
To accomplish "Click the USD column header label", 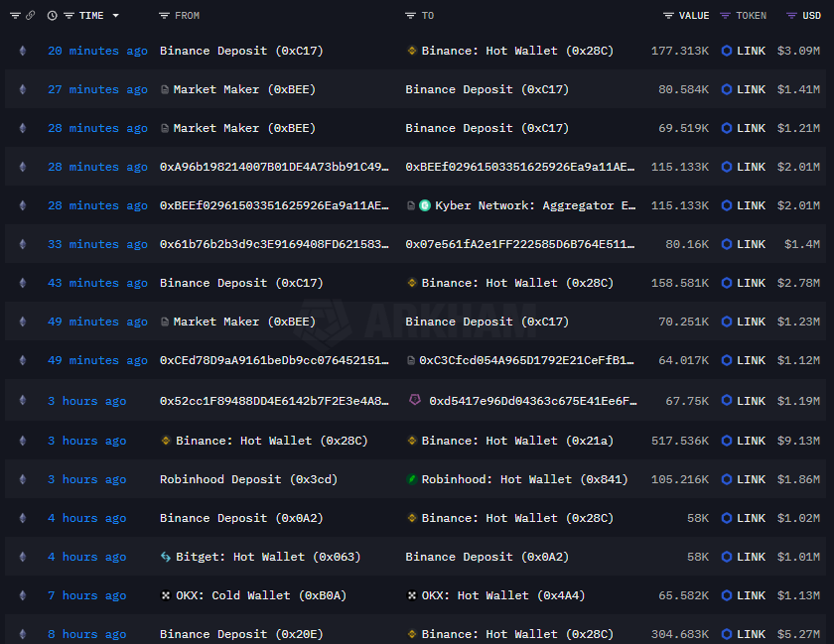I will click(812, 16).
